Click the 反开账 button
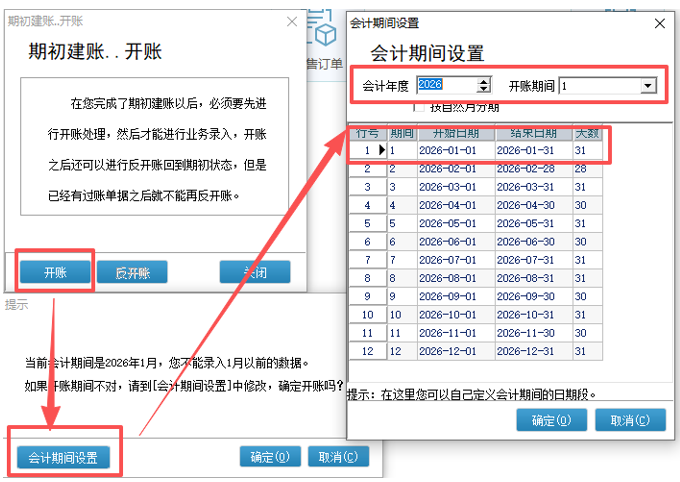 [x=131, y=272]
